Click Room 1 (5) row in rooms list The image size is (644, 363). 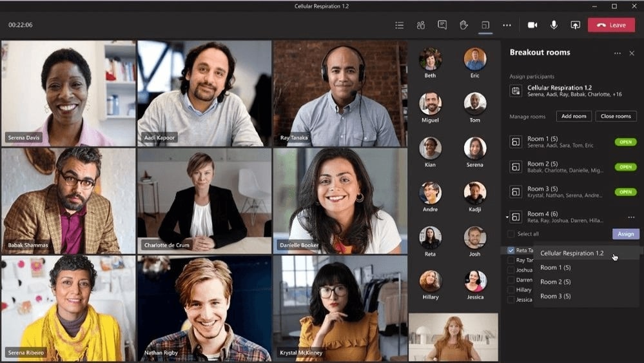coord(573,142)
